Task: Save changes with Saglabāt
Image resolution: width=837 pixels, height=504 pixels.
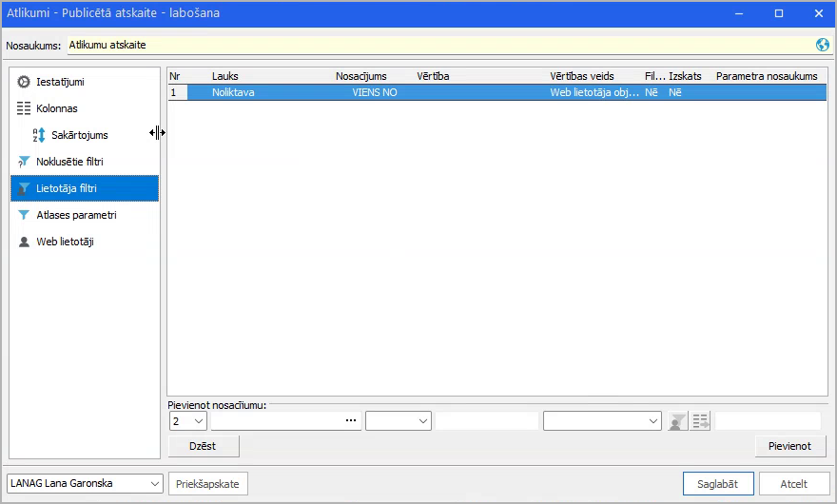Action: [718, 484]
